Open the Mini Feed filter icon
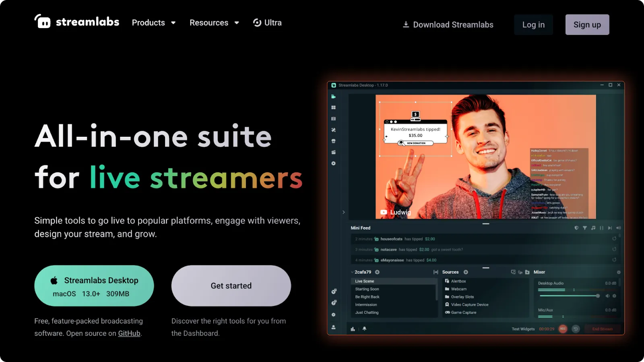This screenshot has width=644, height=362. (x=585, y=228)
